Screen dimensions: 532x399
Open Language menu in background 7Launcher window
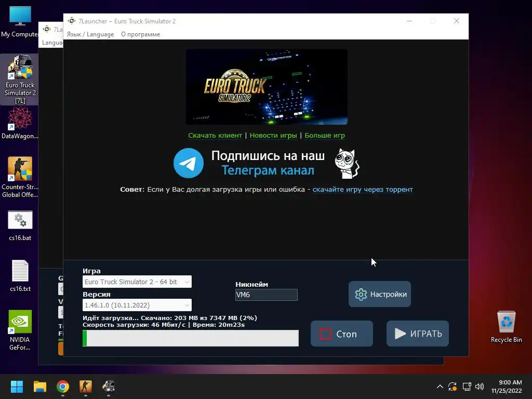pyautogui.click(x=52, y=43)
